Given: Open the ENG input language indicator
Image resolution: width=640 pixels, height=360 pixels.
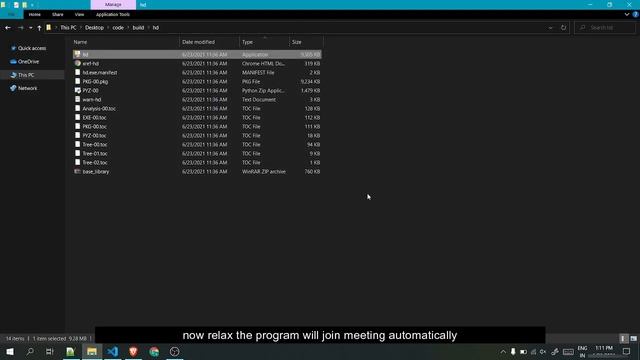Looking at the screenshot, I should click(x=582, y=351).
